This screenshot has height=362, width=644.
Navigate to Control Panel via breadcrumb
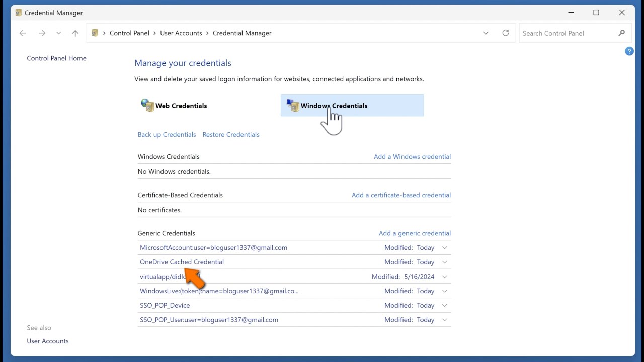pyautogui.click(x=129, y=33)
